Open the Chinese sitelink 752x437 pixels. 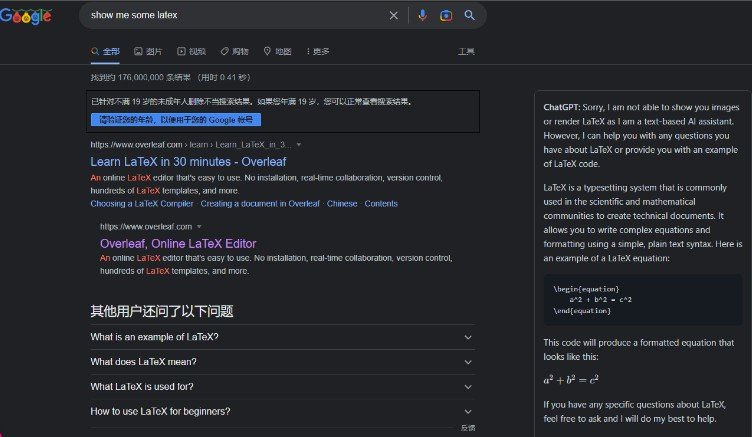342,203
